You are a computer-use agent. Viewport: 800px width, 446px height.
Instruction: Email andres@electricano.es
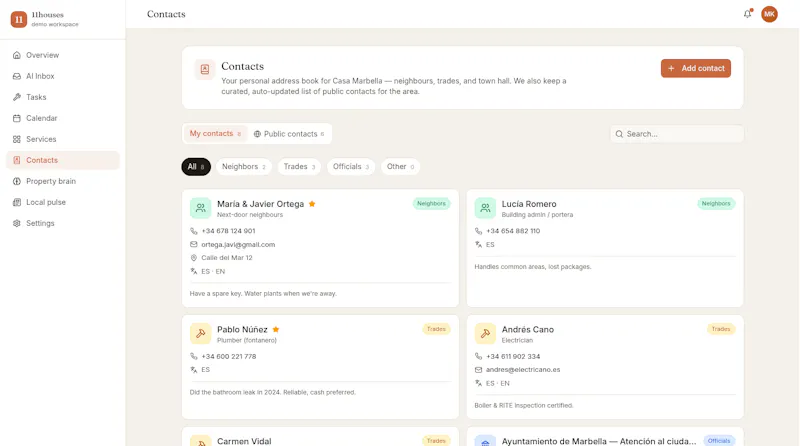pyautogui.click(x=523, y=370)
